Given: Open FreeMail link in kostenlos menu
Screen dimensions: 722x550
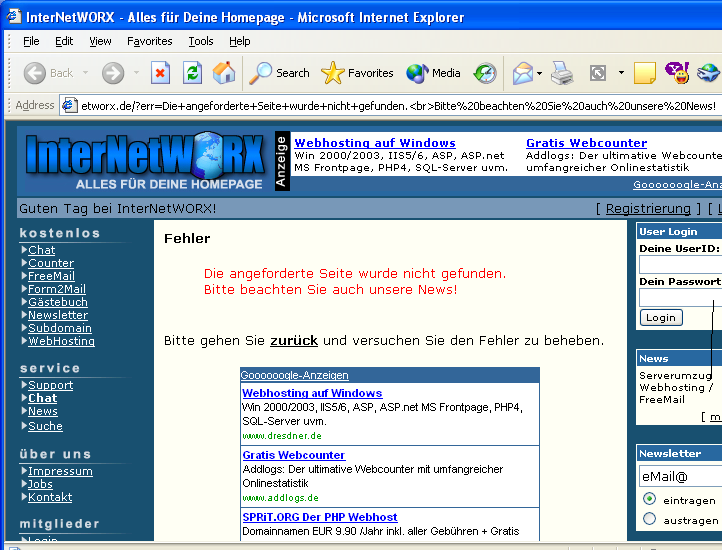Looking at the screenshot, I should coord(51,276).
